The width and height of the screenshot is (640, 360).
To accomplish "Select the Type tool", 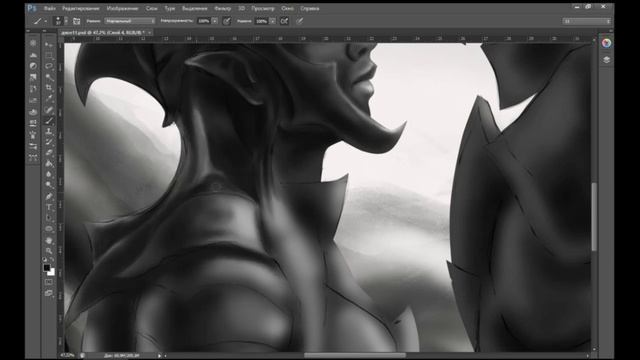I will [49, 207].
